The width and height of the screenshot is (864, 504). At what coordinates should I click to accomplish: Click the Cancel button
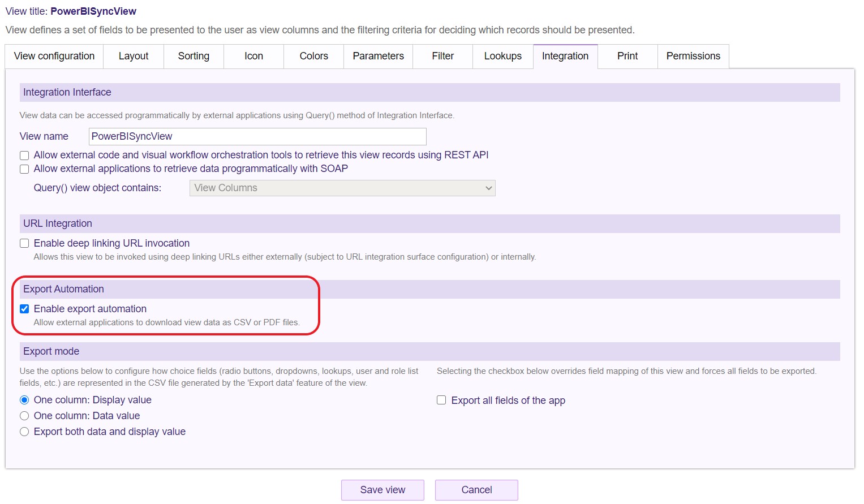coord(476,490)
